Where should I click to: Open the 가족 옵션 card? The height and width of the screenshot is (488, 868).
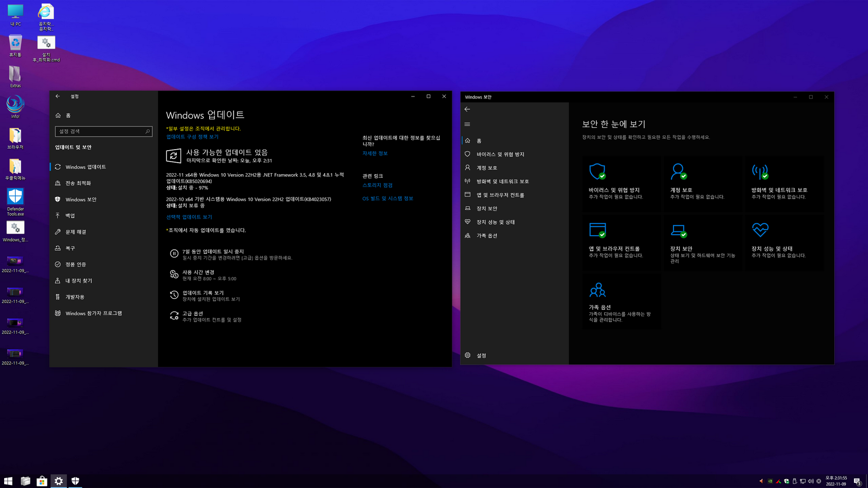pos(621,302)
